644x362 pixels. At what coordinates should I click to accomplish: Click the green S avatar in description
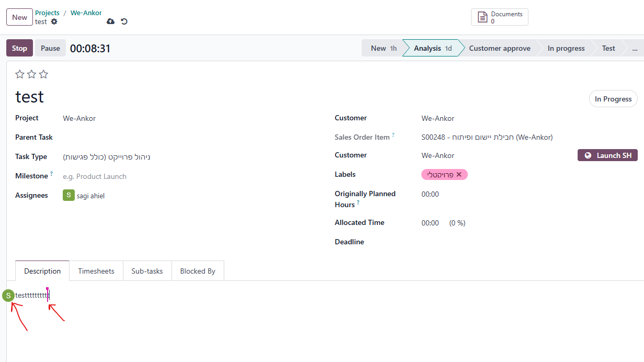pos(8,296)
